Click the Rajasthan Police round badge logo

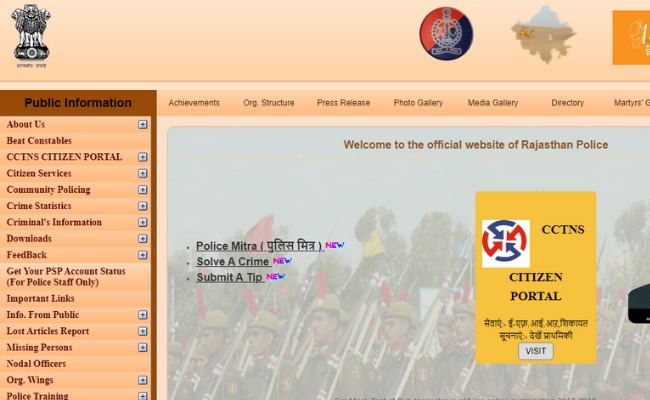coord(446,34)
